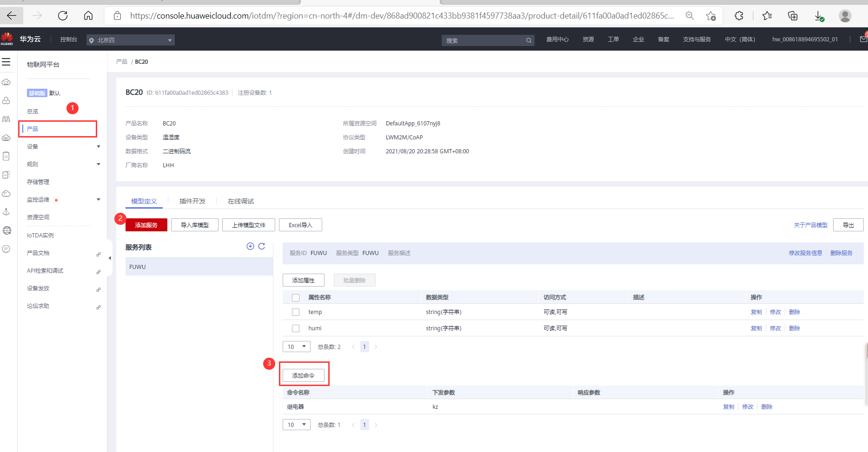Image resolution: width=868 pixels, height=452 pixels.
Task: Open 论坛求助 external link icon
Action: point(99,307)
